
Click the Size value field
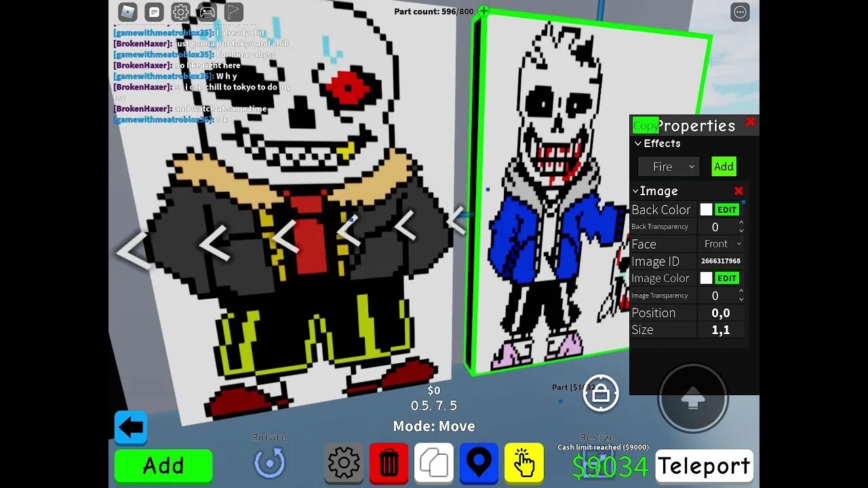pyautogui.click(x=721, y=330)
